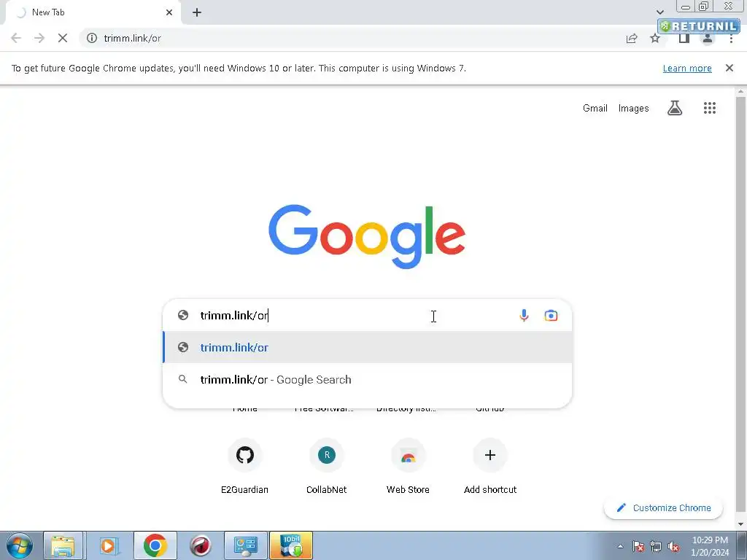Screen dimensions: 747x560
Task: Open a new tab with plus
Action: (197, 12)
